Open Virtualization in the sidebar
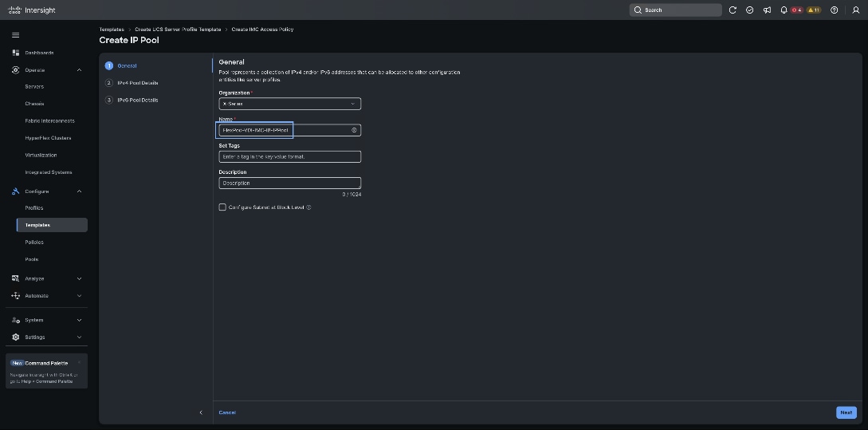This screenshot has height=430, width=868. (x=41, y=155)
